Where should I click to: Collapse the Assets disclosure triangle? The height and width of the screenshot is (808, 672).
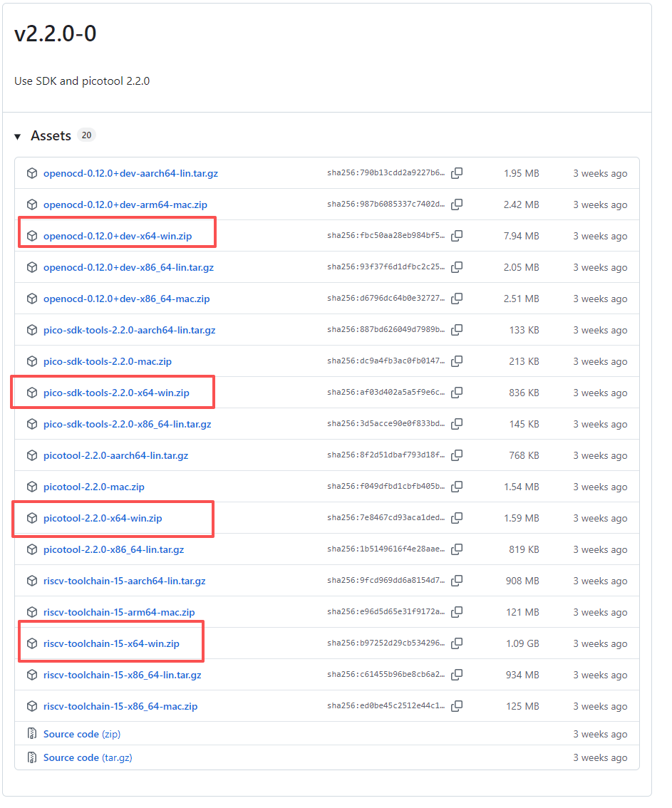(x=18, y=137)
